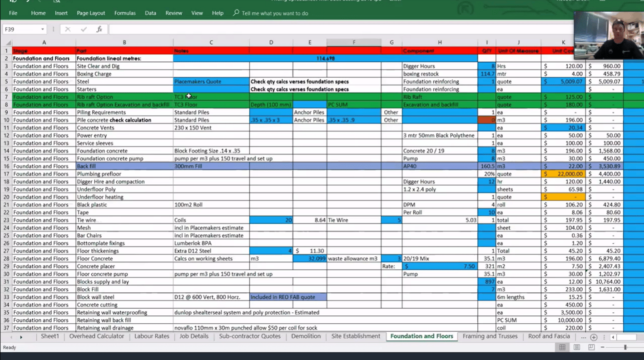
Task: Select column F header
Action: [354, 43]
